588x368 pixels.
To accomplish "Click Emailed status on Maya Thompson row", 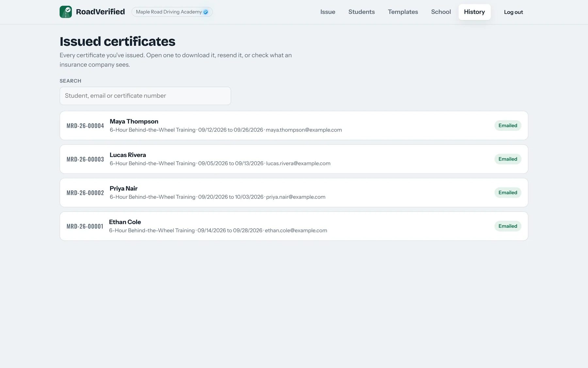I will click(508, 126).
